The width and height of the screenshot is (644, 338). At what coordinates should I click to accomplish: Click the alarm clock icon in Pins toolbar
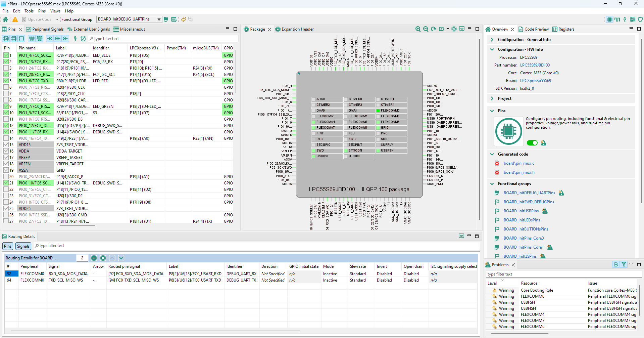(x=83, y=39)
